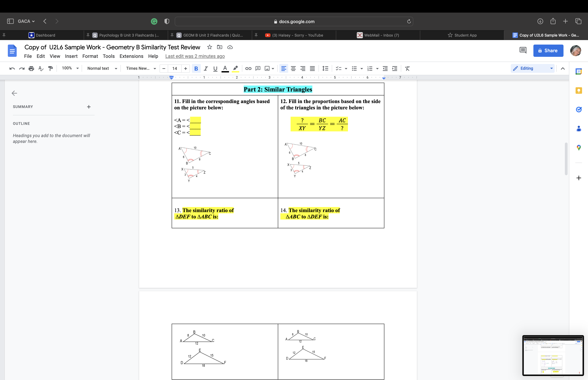
Task: Run the spelling and grammar check
Action: pos(41,68)
